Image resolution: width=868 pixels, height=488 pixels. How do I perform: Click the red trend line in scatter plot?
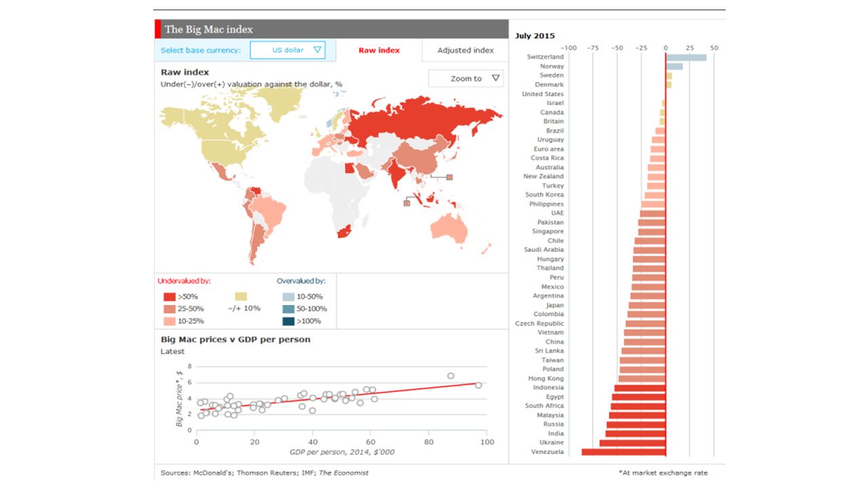pos(339,396)
